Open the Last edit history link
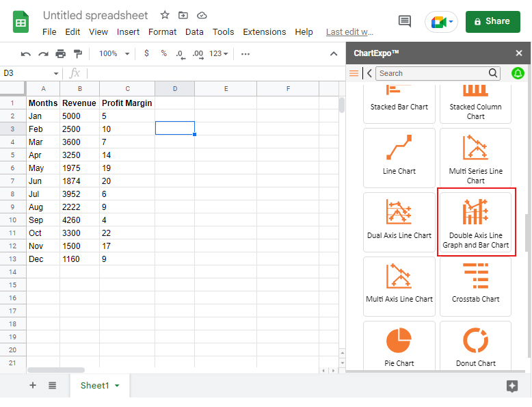The height and width of the screenshot is (407, 532). pos(349,32)
